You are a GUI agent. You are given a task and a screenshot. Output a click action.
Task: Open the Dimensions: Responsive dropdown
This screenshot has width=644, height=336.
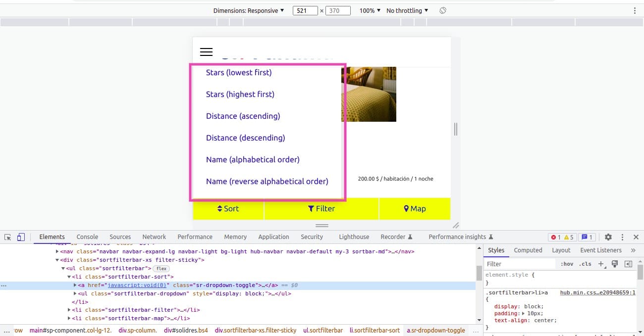coord(249,10)
